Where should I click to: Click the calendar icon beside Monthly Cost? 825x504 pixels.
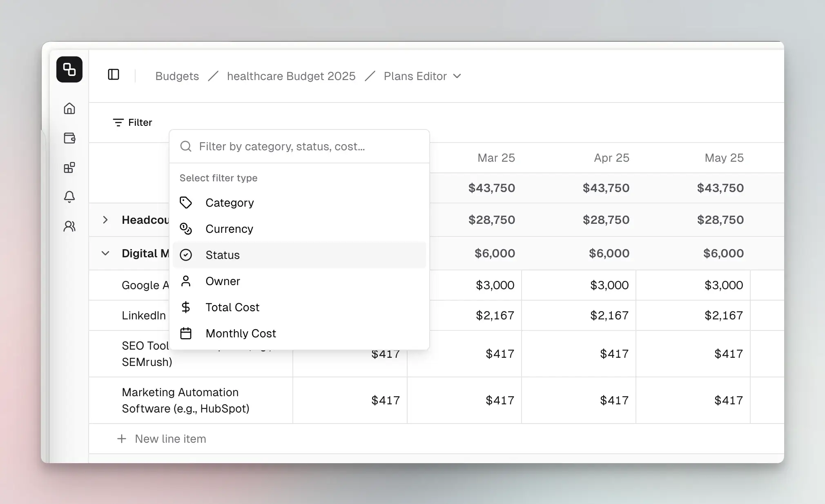click(x=186, y=333)
